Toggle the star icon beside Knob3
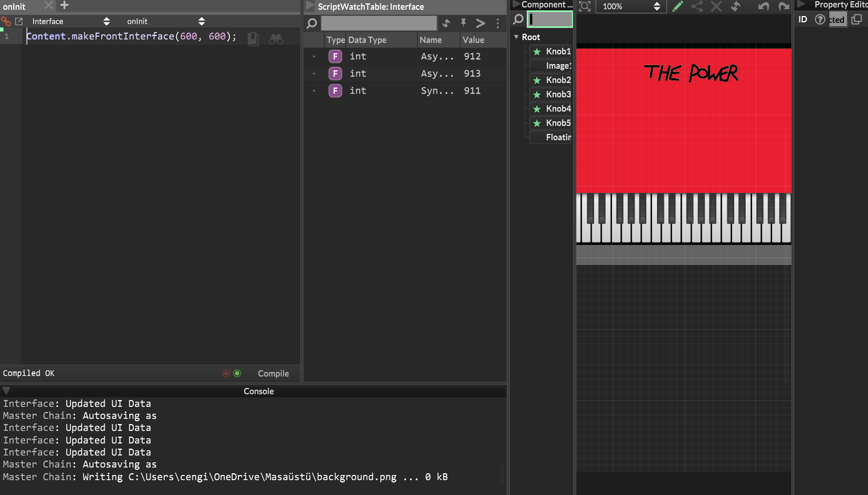This screenshot has height=495, width=868. [x=537, y=94]
